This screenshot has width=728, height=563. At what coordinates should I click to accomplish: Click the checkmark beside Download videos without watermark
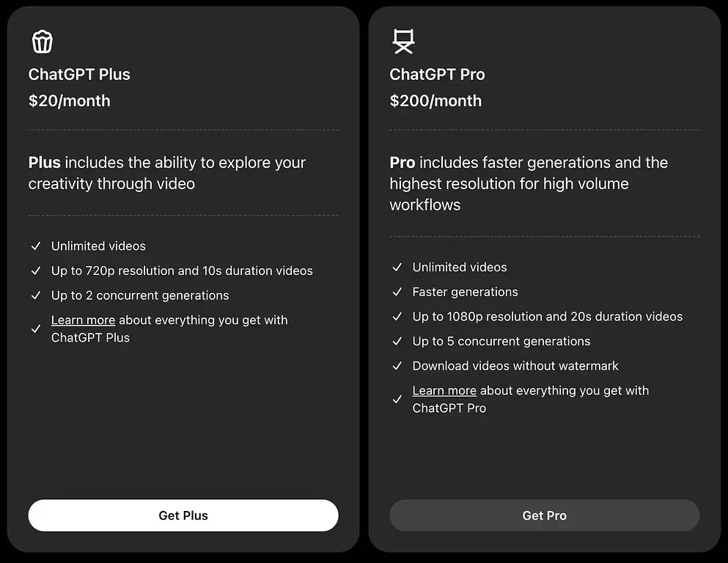point(397,366)
